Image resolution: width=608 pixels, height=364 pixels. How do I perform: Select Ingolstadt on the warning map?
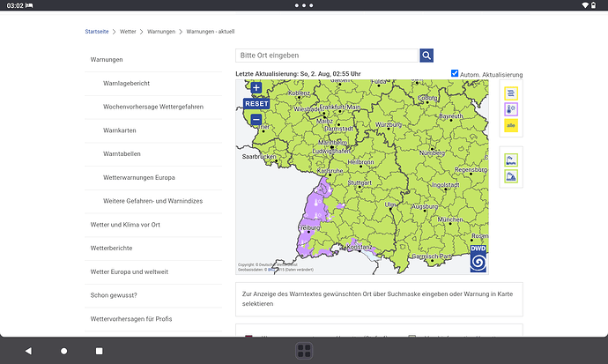pyautogui.click(x=445, y=185)
